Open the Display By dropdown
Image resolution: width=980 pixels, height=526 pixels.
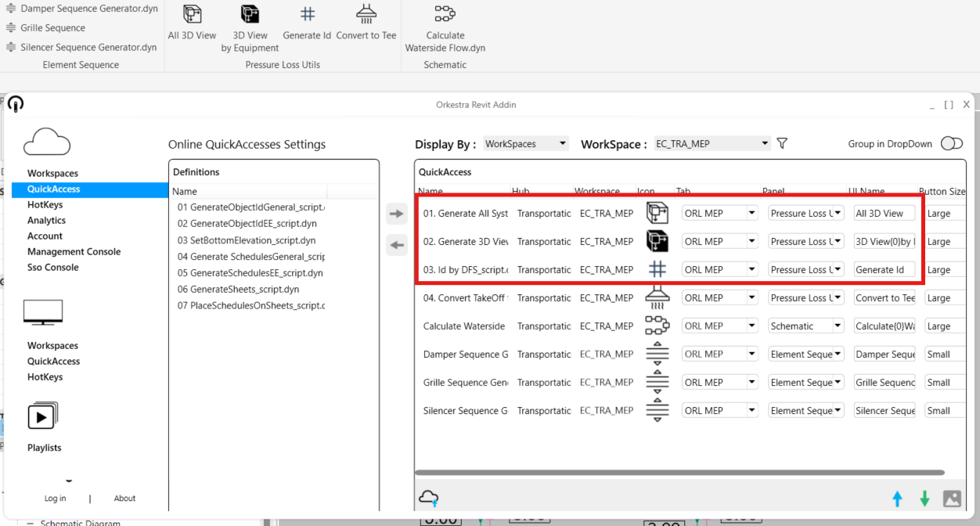coord(525,144)
